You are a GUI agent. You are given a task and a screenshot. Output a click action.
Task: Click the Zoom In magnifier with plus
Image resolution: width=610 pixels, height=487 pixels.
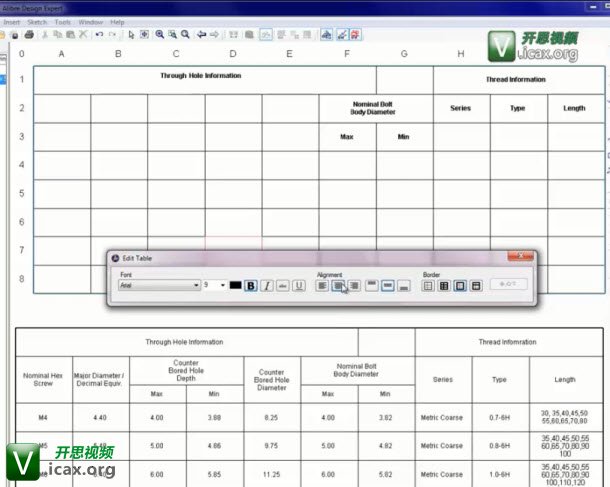pos(160,35)
